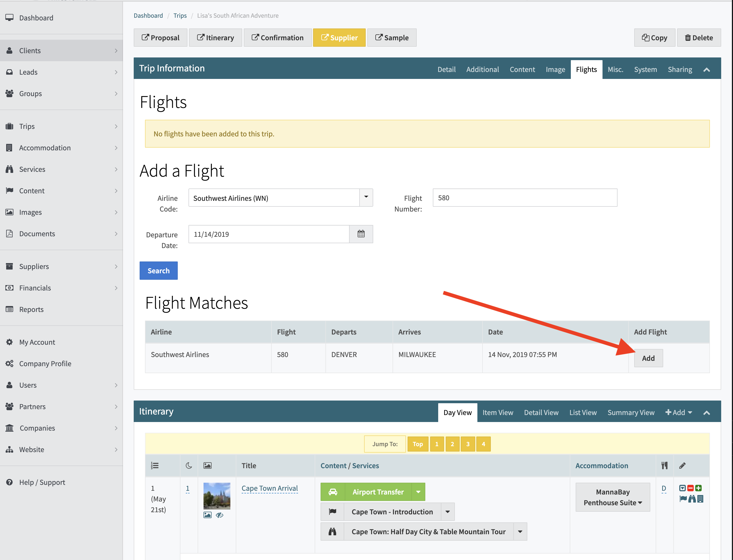Image resolution: width=733 pixels, height=560 pixels.
Task: Click the Services binoculars icon in sidebar
Action: coord(9,169)
